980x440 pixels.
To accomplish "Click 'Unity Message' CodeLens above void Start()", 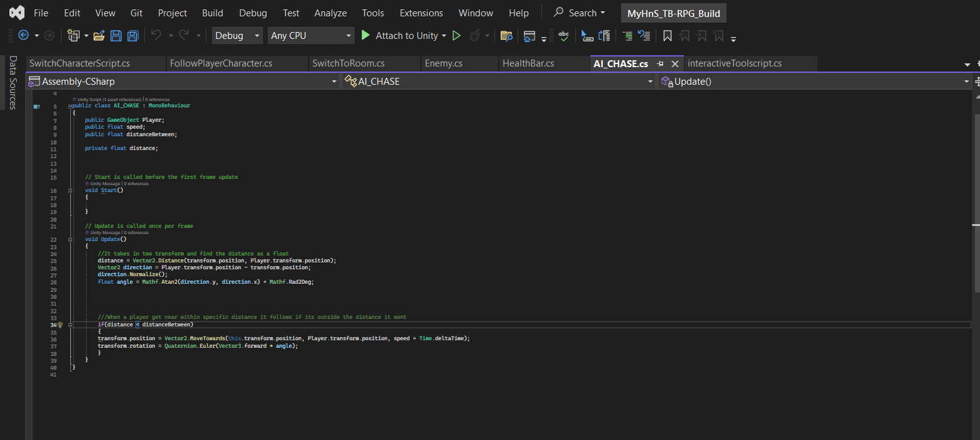I will point(105,184).
